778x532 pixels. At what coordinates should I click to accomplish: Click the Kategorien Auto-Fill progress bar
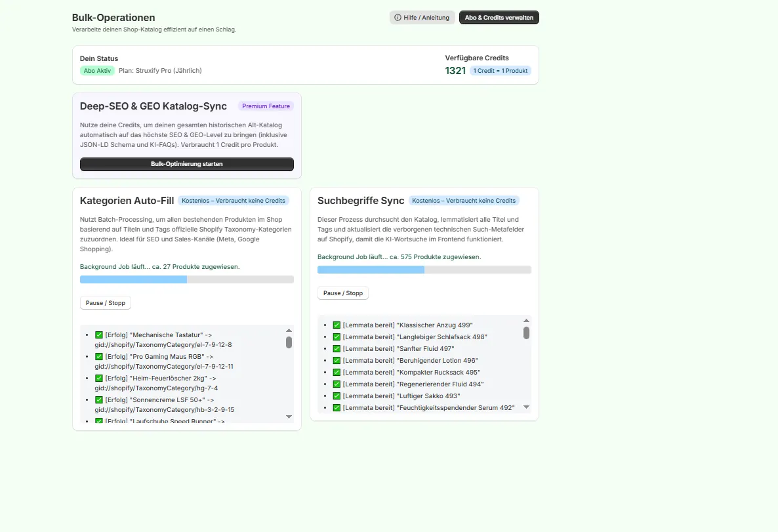pyautogui.click(x=186, y=279)
